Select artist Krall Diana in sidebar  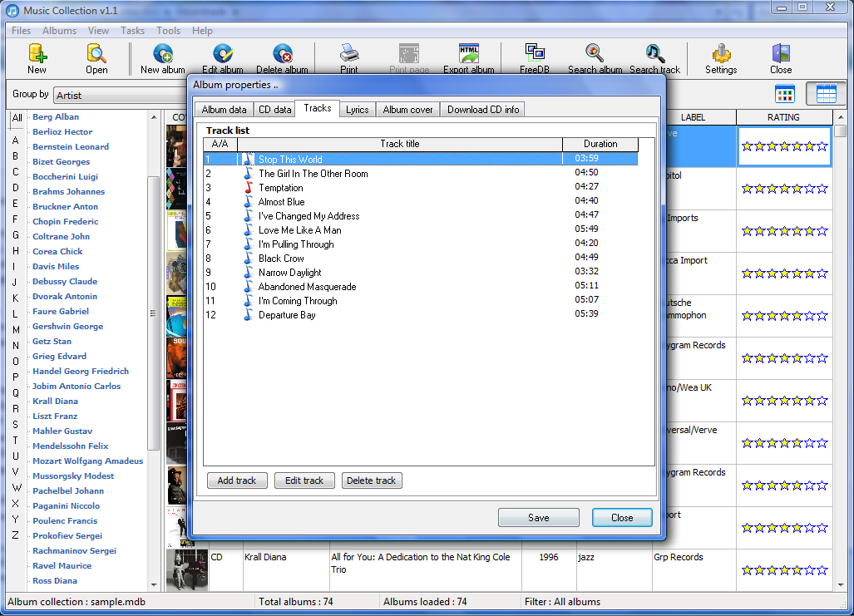(x=55, y=401)
